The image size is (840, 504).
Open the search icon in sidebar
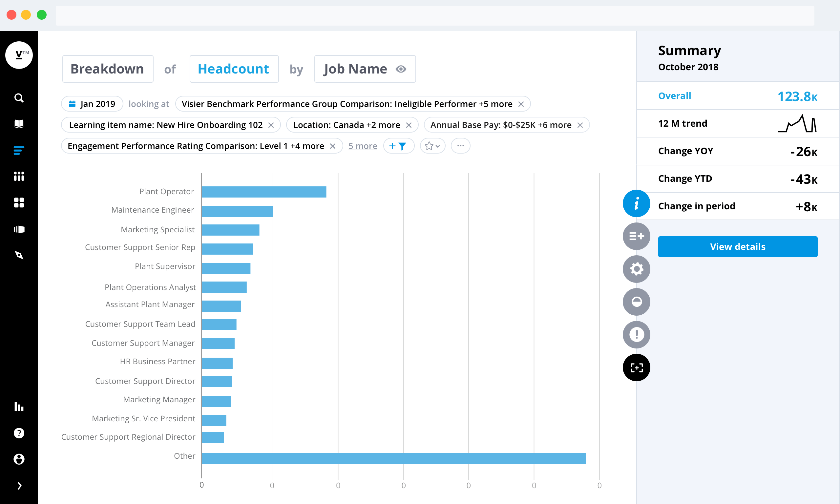pyautogui.click(x=19, y=98)
